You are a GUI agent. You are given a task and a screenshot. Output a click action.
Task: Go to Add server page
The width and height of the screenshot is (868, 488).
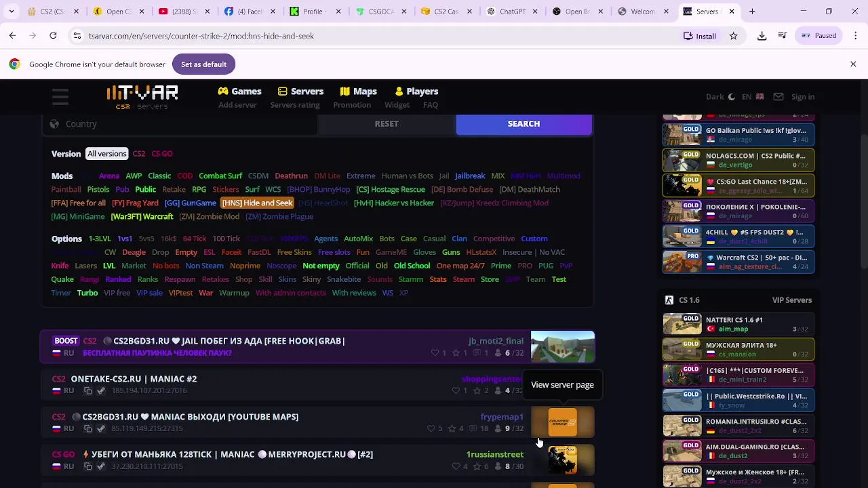click(x=237, y=105)
